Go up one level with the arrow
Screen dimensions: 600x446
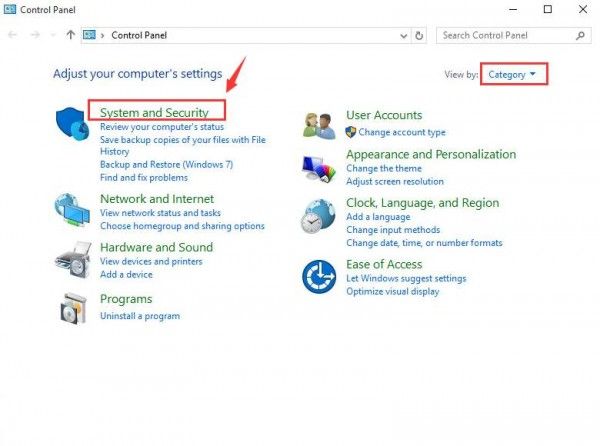[x=70, y=35]
